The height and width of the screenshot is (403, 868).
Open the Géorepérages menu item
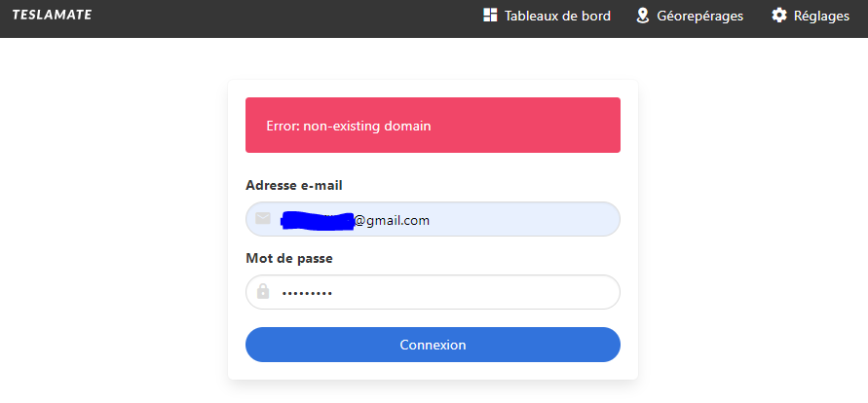tap(699, 16)
